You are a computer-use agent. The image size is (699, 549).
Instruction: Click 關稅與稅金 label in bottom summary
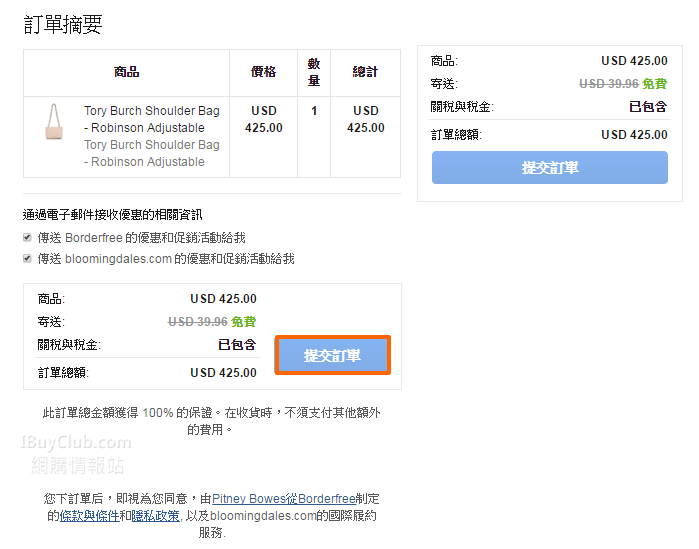[x=69, y=345]
